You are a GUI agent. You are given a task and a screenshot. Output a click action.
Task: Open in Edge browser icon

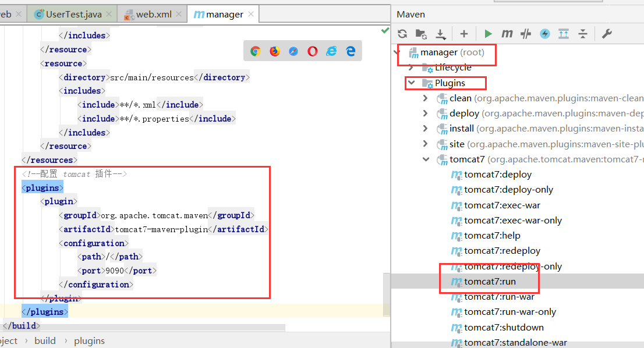[351, 51]
